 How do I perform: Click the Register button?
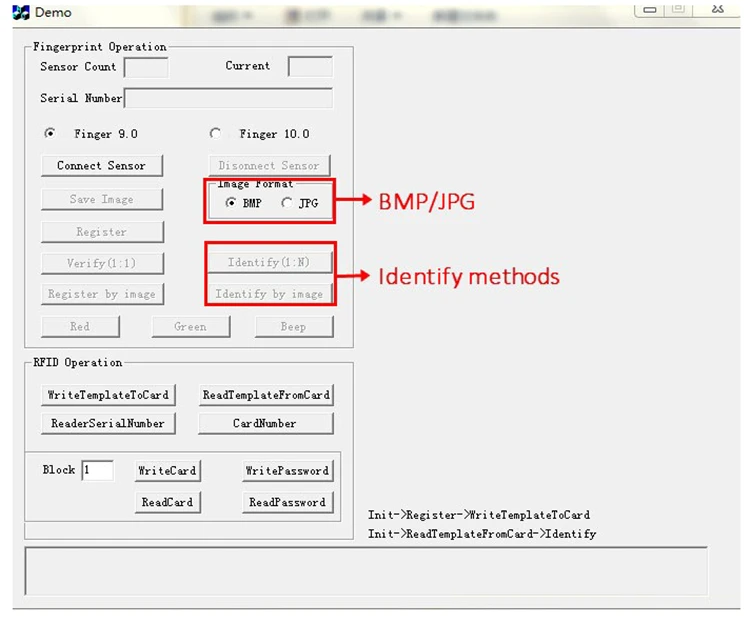coord(102,232)
